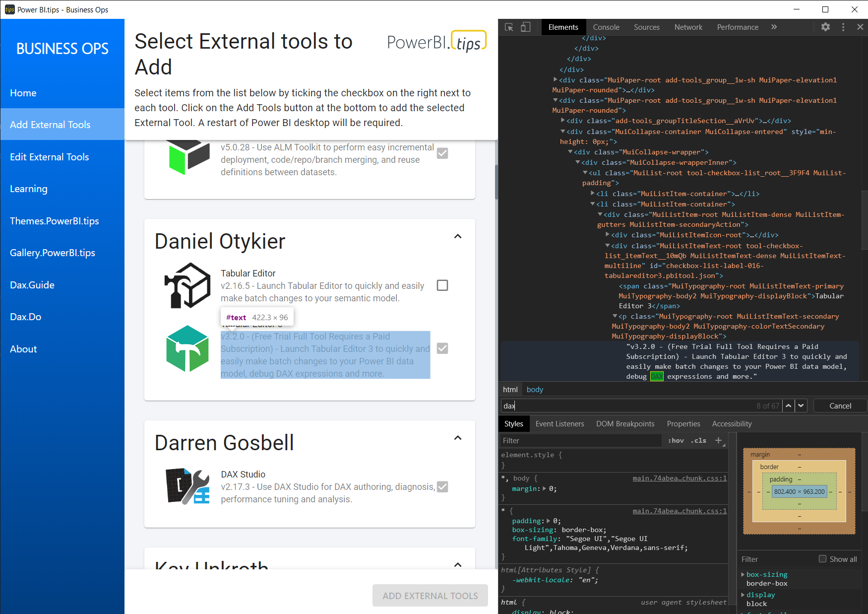Close the DevTools panel
This screenshot has height=614, width=868.
click(x=860, y=27)
